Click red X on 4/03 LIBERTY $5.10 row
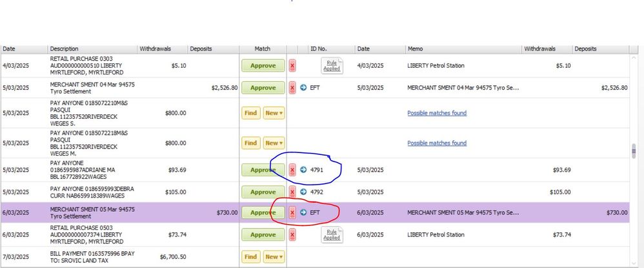Viewport: 644px width, 268px height. tap(292, 66)
